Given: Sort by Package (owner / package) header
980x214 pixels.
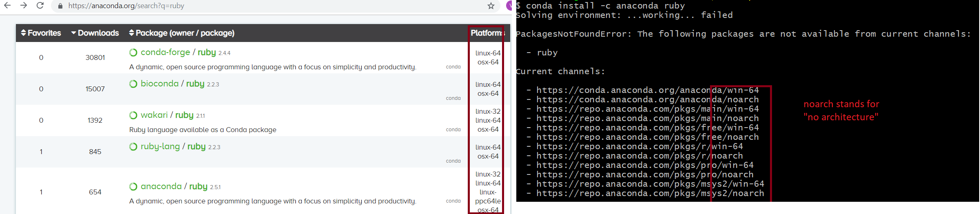Looking at the screenshot, I should [181, 33].
